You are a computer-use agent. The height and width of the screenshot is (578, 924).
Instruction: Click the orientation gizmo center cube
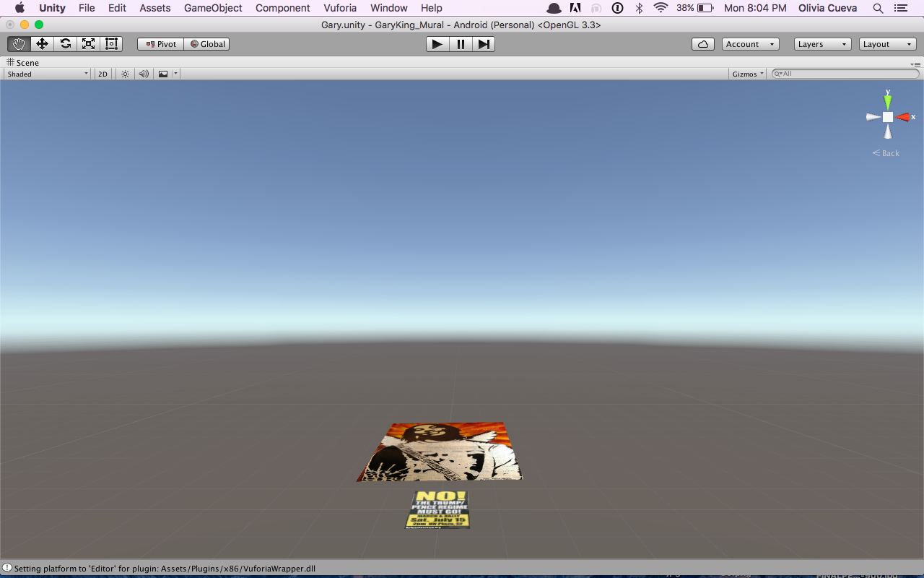pos(888,117)
